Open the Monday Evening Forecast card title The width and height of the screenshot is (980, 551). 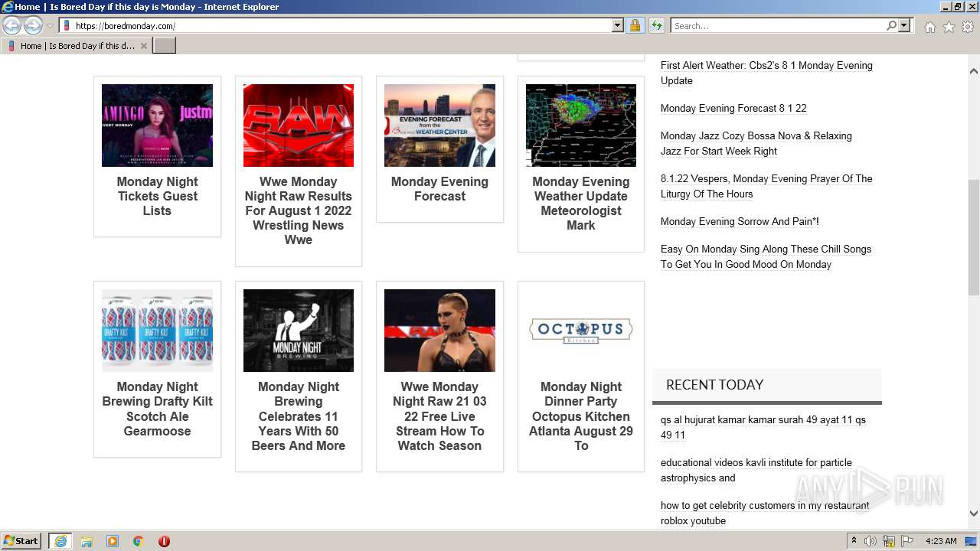[439, 189]
